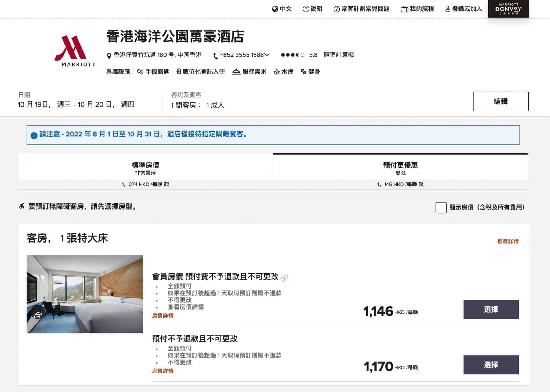Click the wheelchair accessibility icon
Image resolution: width=550 pixels, height=392 pixels.
tap(22, 206)
